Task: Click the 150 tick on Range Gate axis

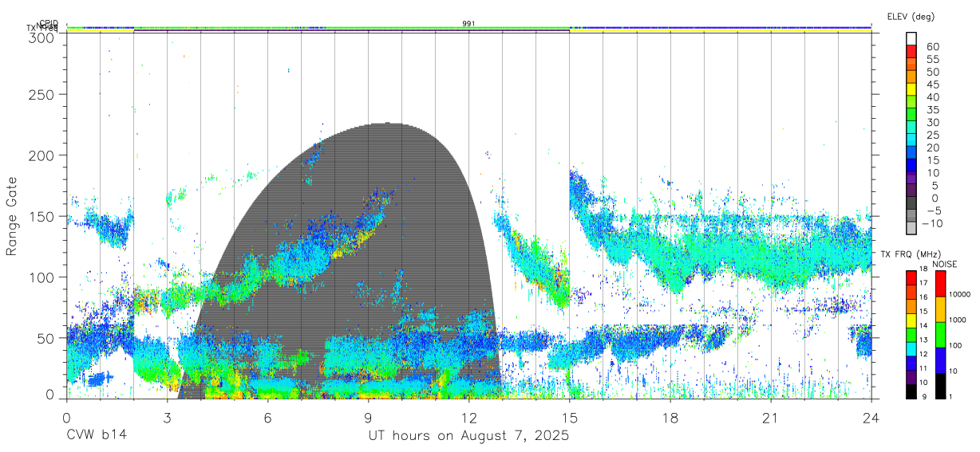Action: pyautogui.click(x=41, y=216)
